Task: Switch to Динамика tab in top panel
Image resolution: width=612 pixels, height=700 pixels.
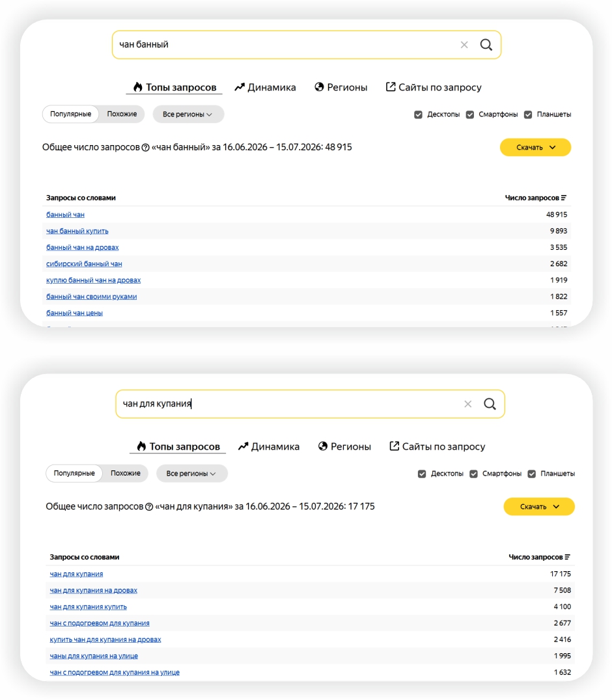Action: click(x=266, y=87)
